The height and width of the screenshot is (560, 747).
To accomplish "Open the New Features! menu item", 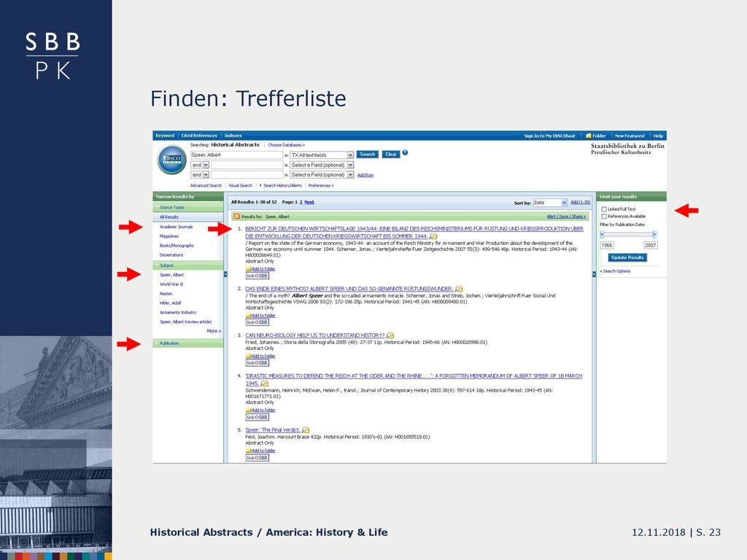I will click(630, 136).
